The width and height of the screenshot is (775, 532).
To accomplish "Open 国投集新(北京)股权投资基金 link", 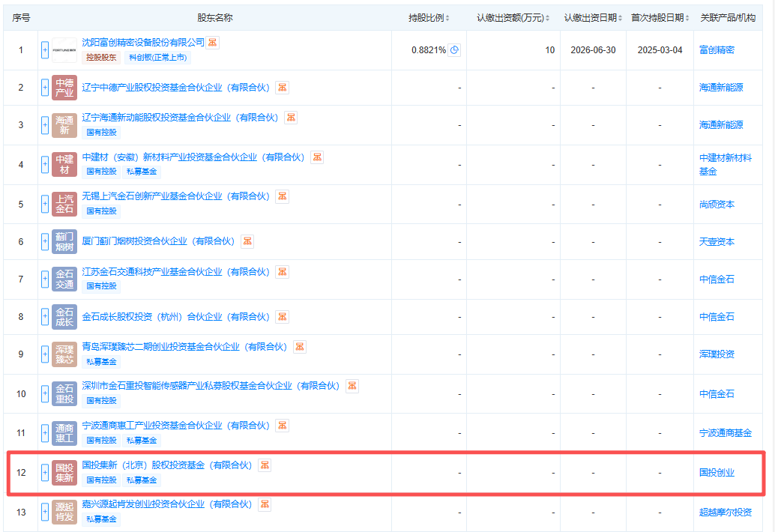I will click(x=167, y=465).
